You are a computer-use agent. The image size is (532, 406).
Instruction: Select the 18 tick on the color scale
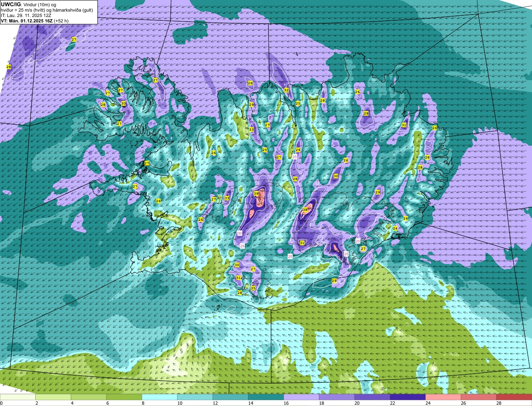pos(321,403)
